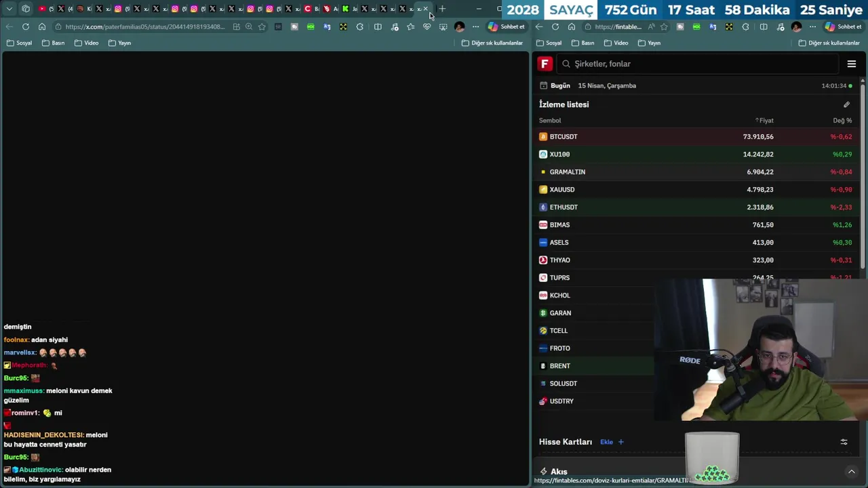
Task: Open Hisse Kartları filter settings icon
Action: (844, 442)
